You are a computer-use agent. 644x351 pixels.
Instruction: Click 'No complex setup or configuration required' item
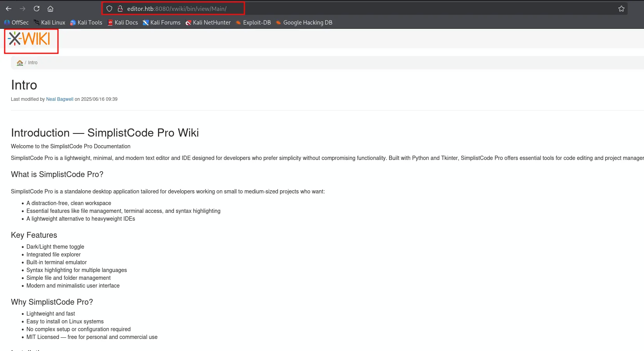point(79,329)
